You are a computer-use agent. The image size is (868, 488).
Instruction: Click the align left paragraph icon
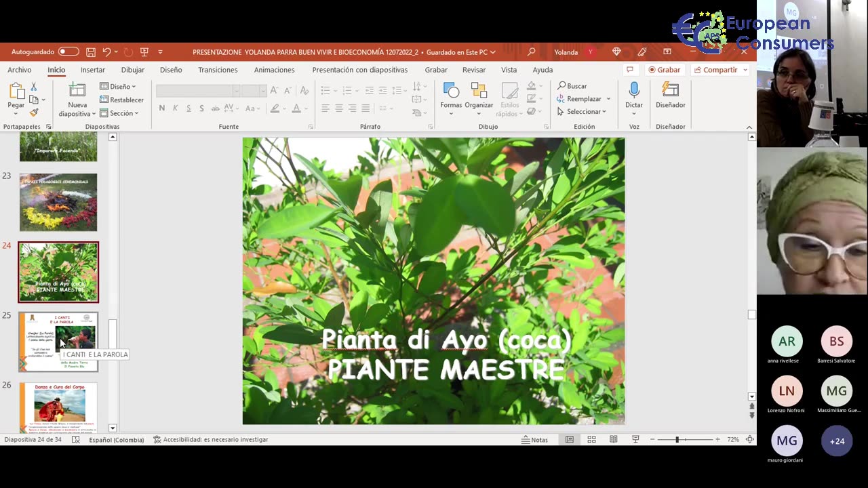click(325, 108)
